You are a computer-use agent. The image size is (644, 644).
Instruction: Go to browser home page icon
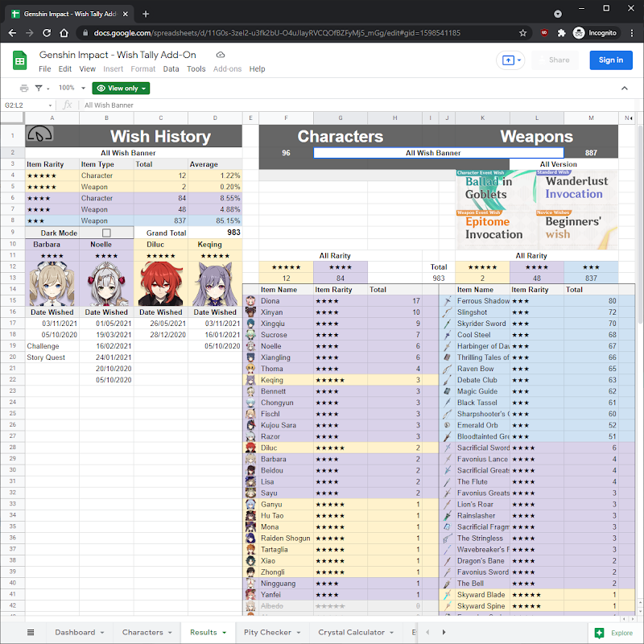coord(64,33)
